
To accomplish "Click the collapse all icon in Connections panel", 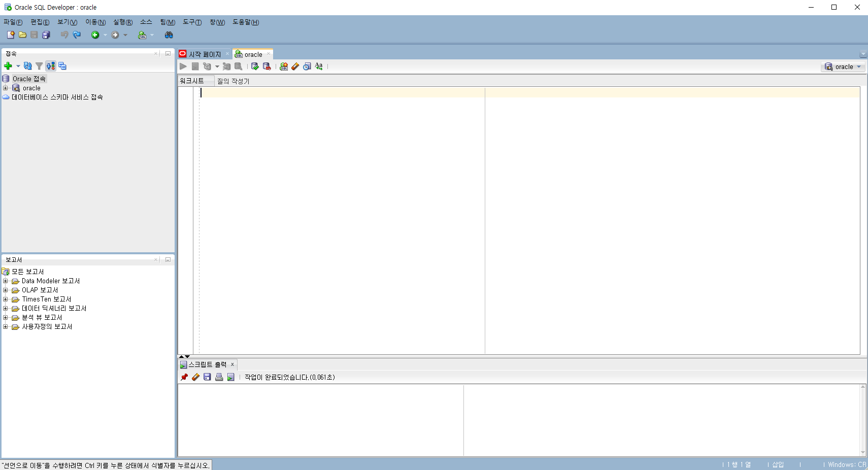I will pyautogui.click(x=62, y=66).
